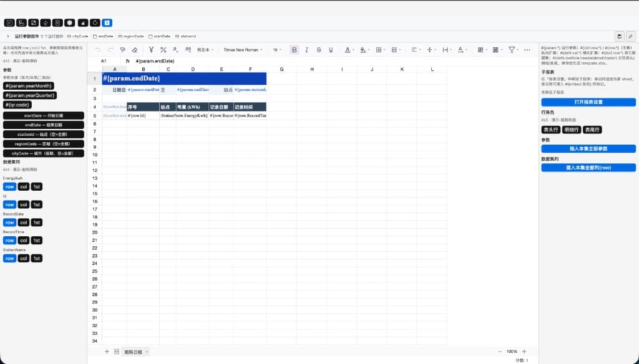The width and height of the screenshot is (639, 364).
Task: Open the text rotation dropdown
Action: 462,50
